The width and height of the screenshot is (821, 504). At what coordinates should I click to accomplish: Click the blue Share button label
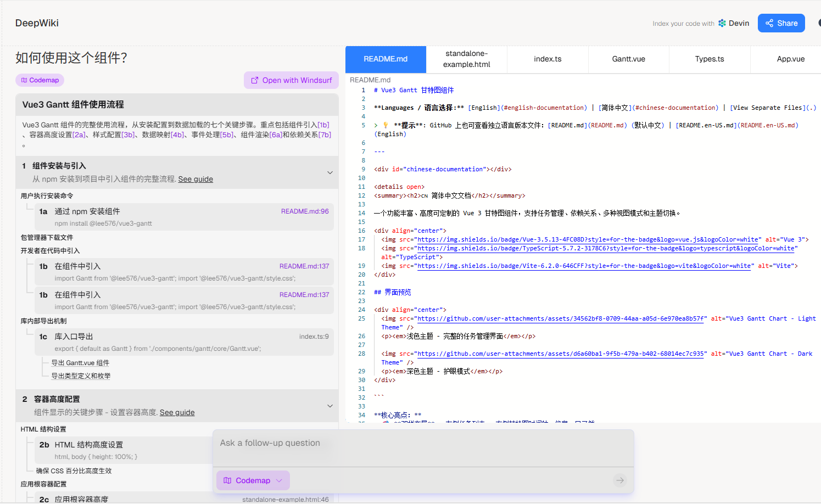click(788, 23)
